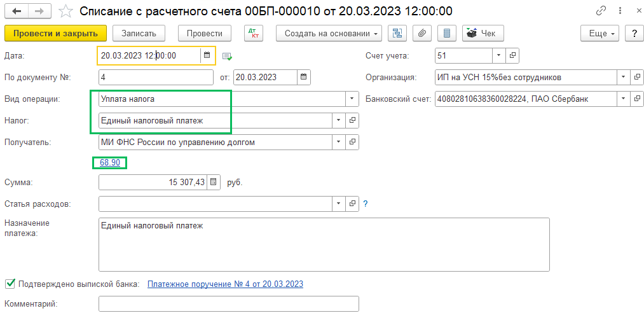644x320 pixels.
Task: Add document to favorites with star icon
Action: click(65, 11)
